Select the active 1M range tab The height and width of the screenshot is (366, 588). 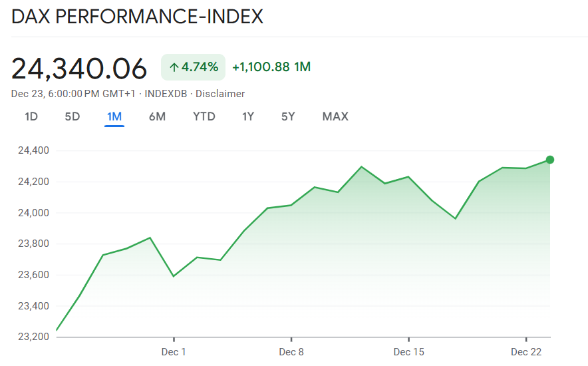coord(114,116)
